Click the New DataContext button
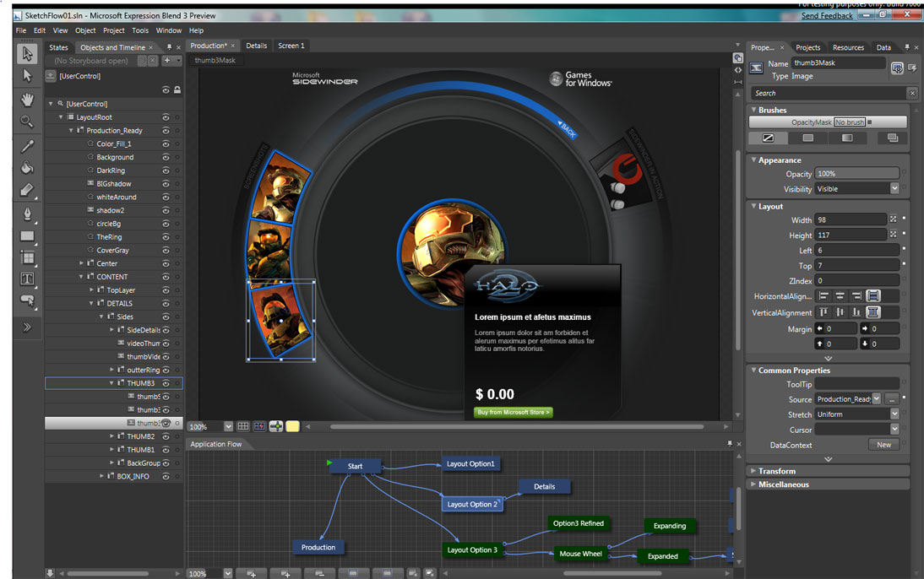This screenshot has width=924, height=579. 884,445
